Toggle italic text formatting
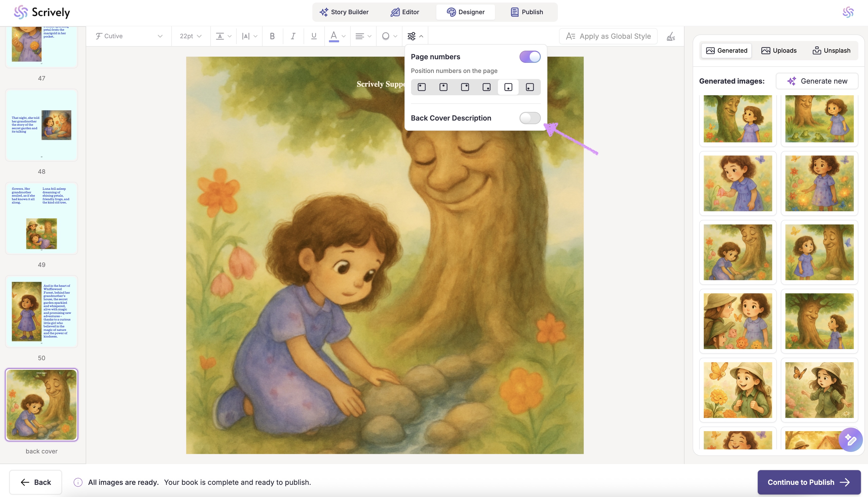Image resolution: width=868 pixels, height=497 pixels. [293, 36]
